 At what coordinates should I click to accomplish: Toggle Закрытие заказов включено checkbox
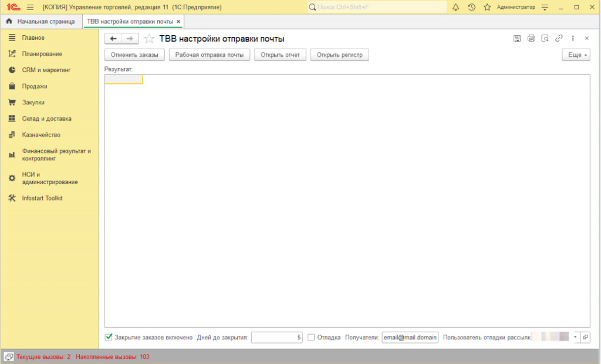109,337
